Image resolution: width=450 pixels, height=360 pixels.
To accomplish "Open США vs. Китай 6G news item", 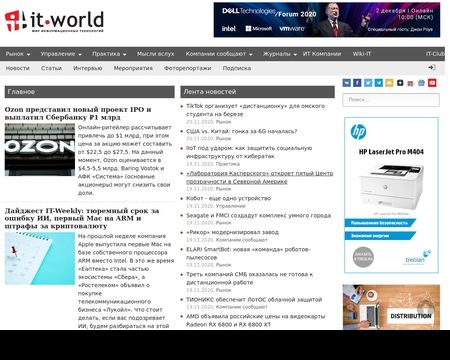I will 241,131.
